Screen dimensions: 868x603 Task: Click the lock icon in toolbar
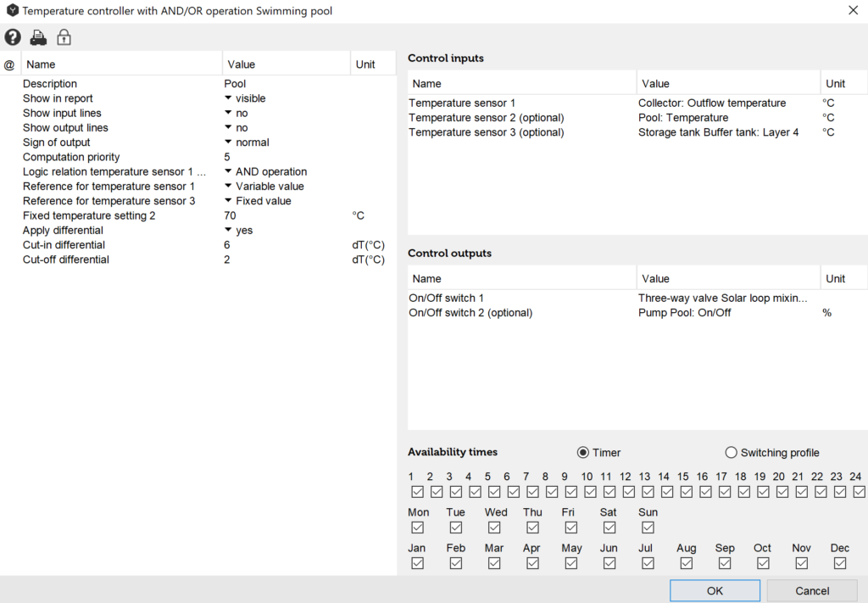pyautogui.click(x=64, y=37)
